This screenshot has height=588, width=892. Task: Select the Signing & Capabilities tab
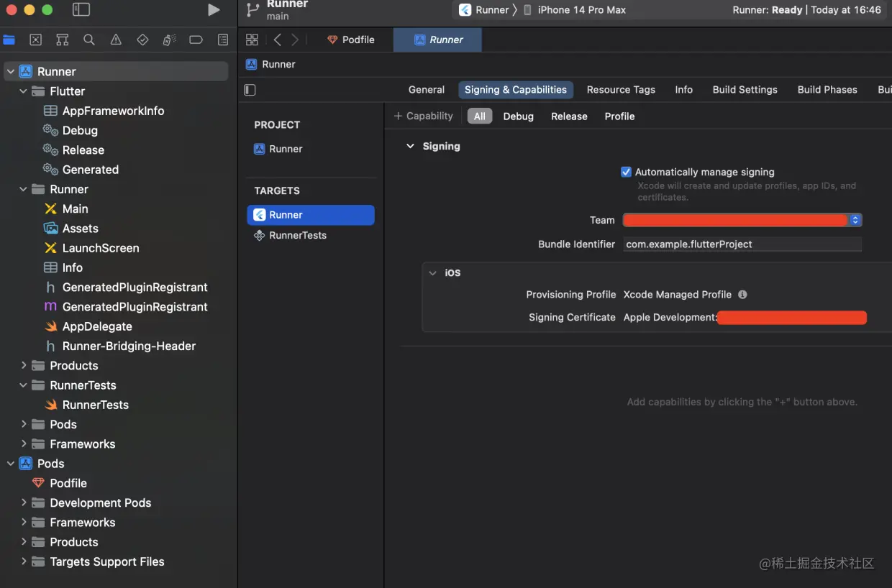pyautogui.click(x=516, y=90)
